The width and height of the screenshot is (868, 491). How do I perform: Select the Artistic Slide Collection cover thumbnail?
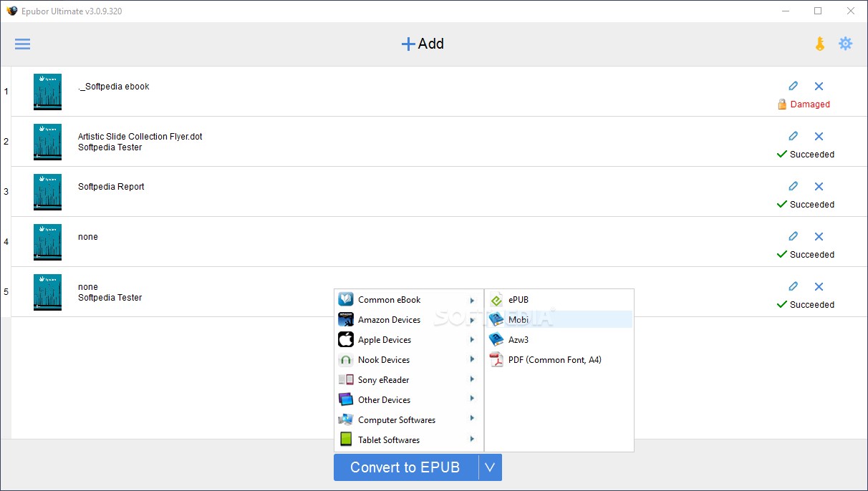[x=47, y=142]
